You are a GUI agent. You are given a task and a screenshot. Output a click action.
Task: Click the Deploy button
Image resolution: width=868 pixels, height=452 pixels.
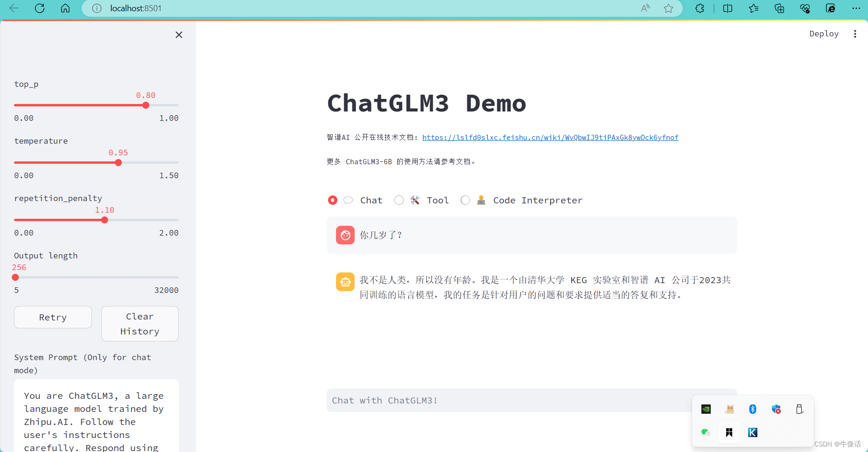(824, 34)
